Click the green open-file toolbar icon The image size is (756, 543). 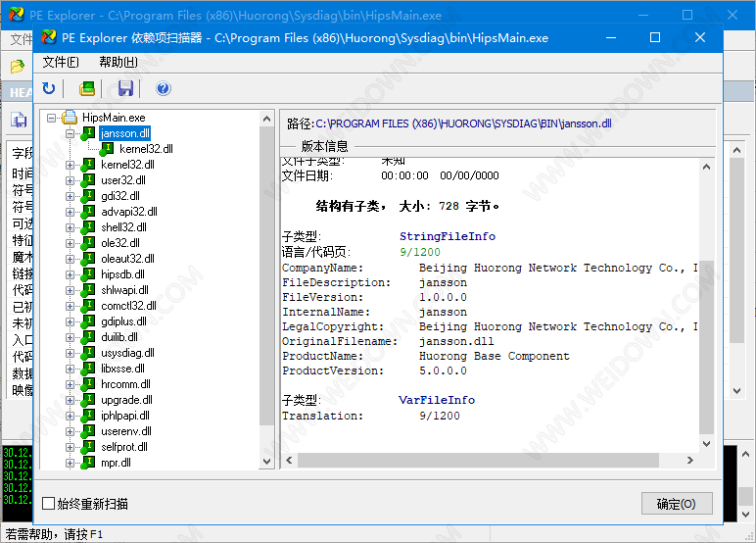coord(87,89)
